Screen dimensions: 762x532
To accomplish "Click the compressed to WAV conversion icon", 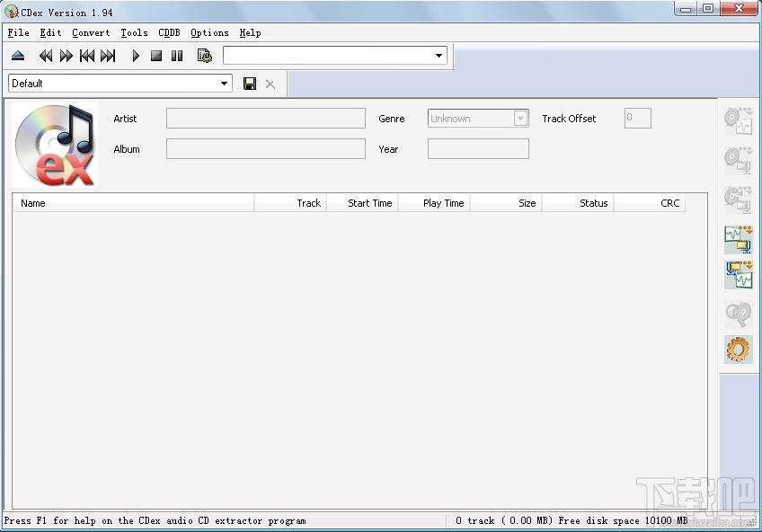I will [739, 275].
